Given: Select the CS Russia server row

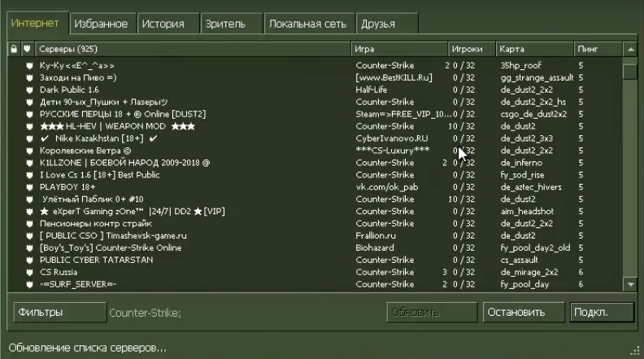Looking at the screenshot, I should pos(315,272).
